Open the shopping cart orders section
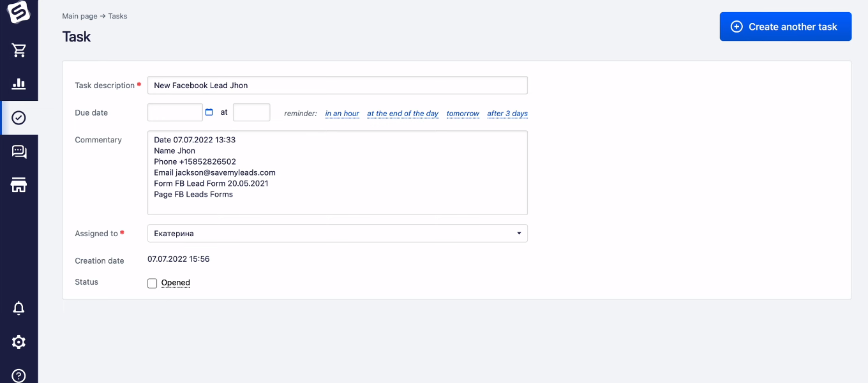 coord(19,50)
